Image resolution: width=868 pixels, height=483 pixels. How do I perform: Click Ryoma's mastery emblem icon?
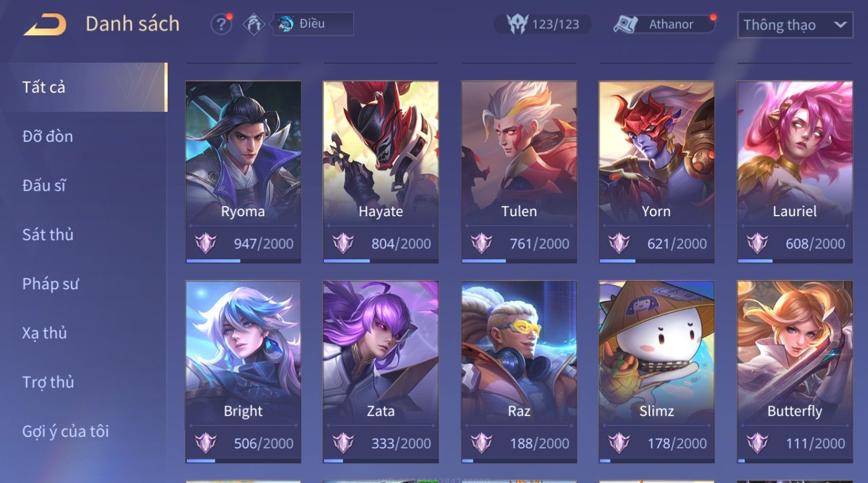205,243
